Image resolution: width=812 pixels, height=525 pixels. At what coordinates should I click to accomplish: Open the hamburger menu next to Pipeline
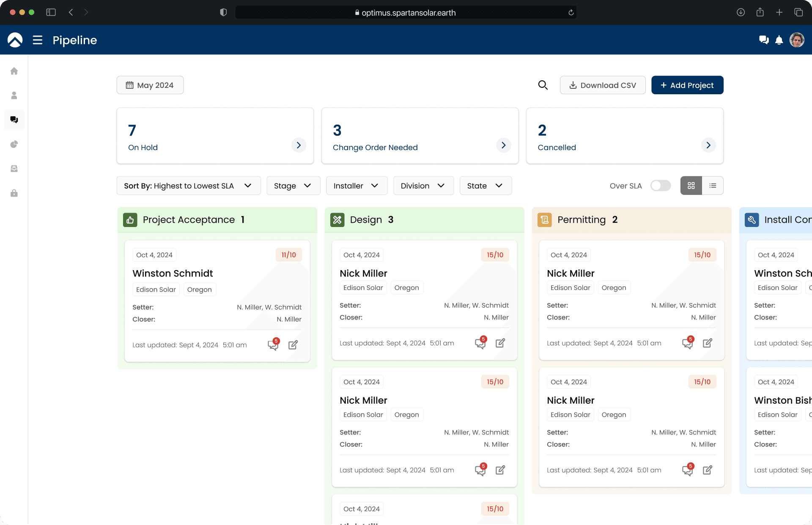click(x=38, y=40)
